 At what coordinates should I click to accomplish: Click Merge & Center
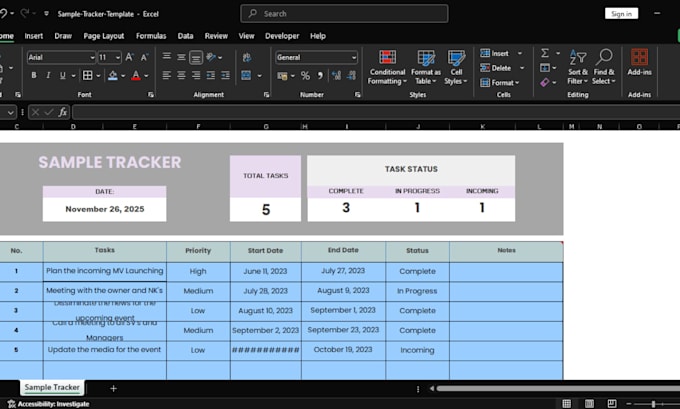pos(246,75)
